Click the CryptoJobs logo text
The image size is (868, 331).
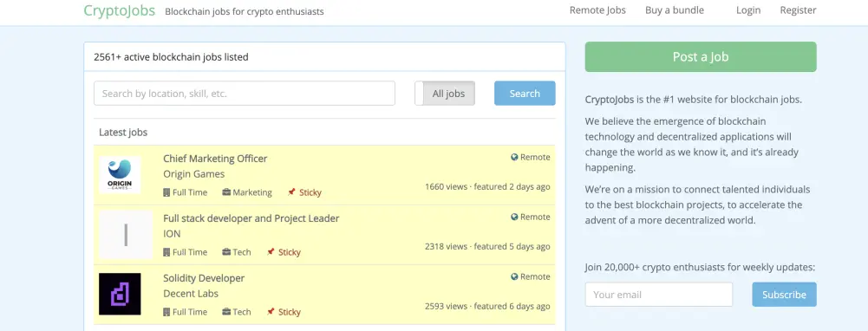119,10
